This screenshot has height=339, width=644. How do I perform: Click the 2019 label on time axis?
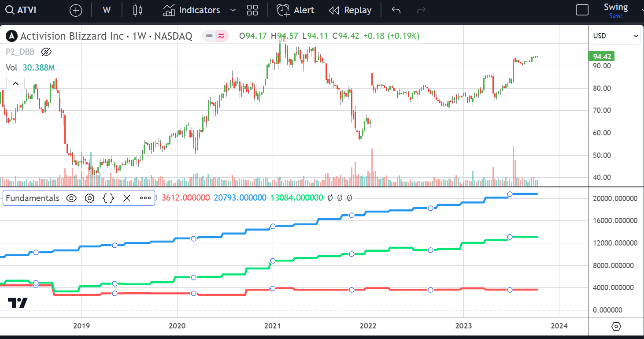pyautogui.click(x=81, y=326)
